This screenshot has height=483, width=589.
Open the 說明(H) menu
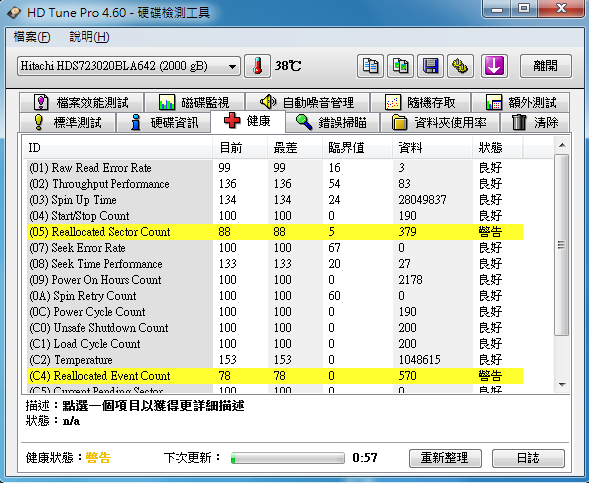(x=89, y=37)
